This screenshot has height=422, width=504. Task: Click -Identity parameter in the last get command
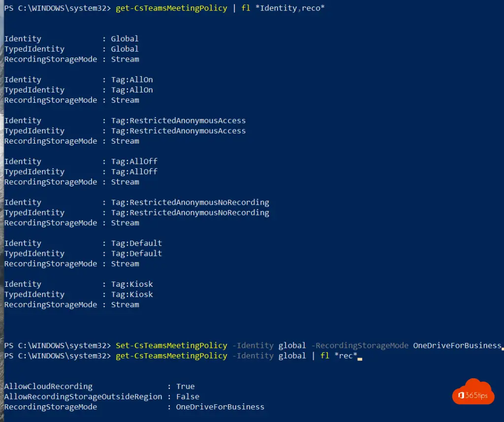pos(252,356)
